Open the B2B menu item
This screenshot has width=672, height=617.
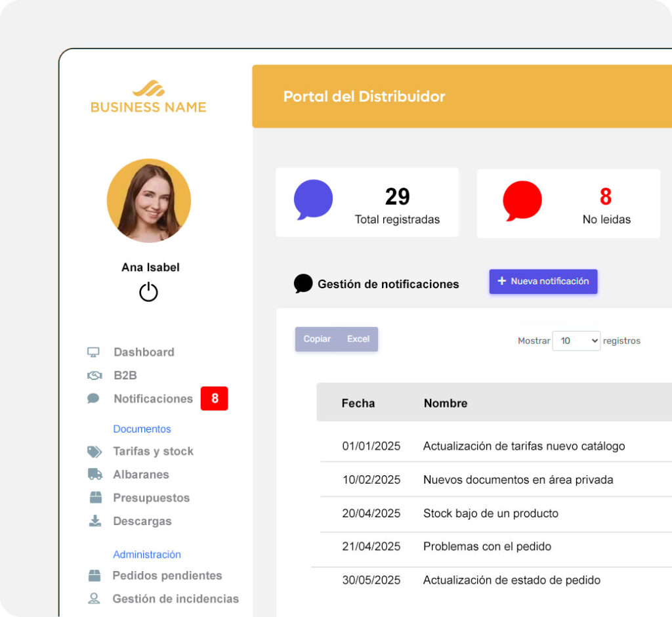(x=125, y=375)
